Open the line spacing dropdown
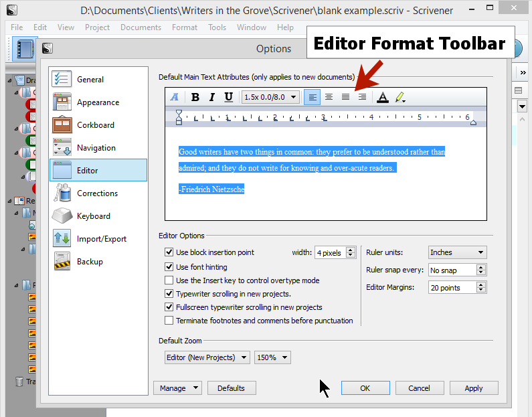Image resolution: width=532 pixels, height=417 pixels. pyautogui.click(x=270, y=97)
